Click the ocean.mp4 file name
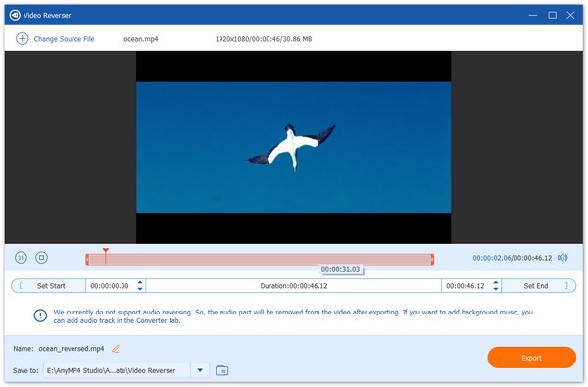This screenshot has height=387, width=588. tap(141, 39)
